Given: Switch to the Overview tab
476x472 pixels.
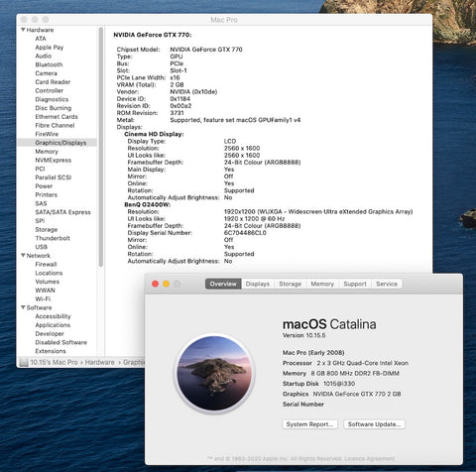Looking at the screenshot, I should coord(223,284).
